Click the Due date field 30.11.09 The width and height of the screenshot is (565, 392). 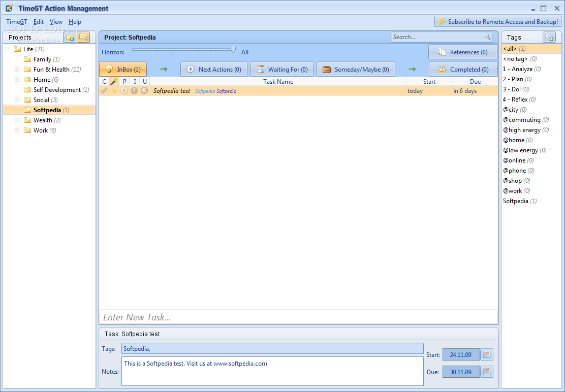[461, 372]
